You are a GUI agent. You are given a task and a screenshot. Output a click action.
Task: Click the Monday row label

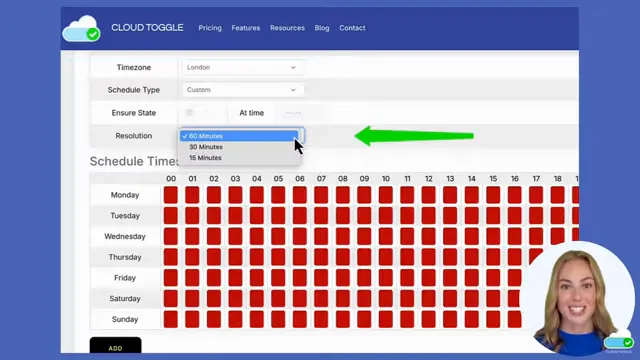click(125, 195)
